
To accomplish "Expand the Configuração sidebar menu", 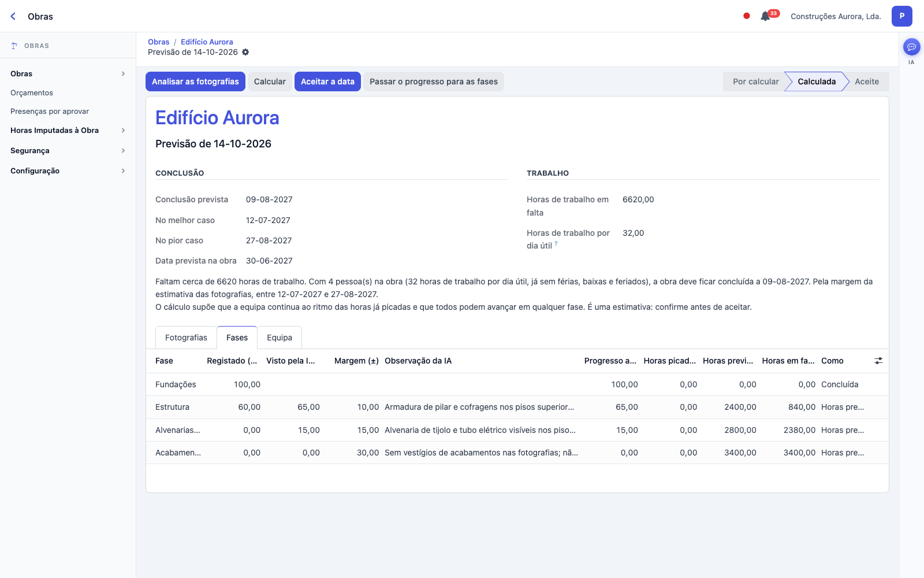I will 68,171.
